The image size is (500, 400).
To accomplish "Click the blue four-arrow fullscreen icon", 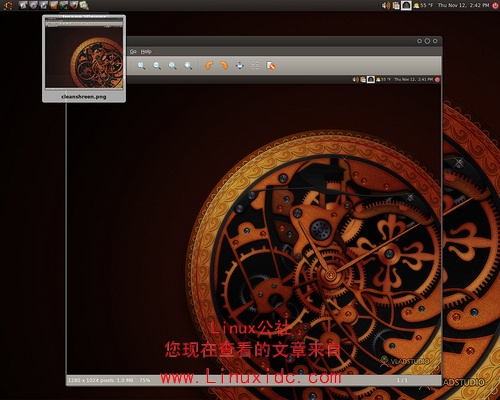I will [240, 65].
